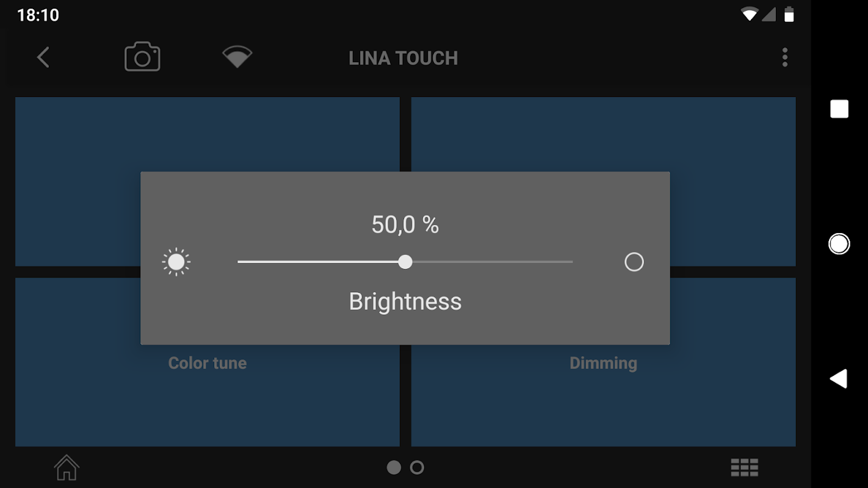Click the 50,0 % brightness value
The width and height of the screenshot is (868, 488).
(x=405, y=225)
